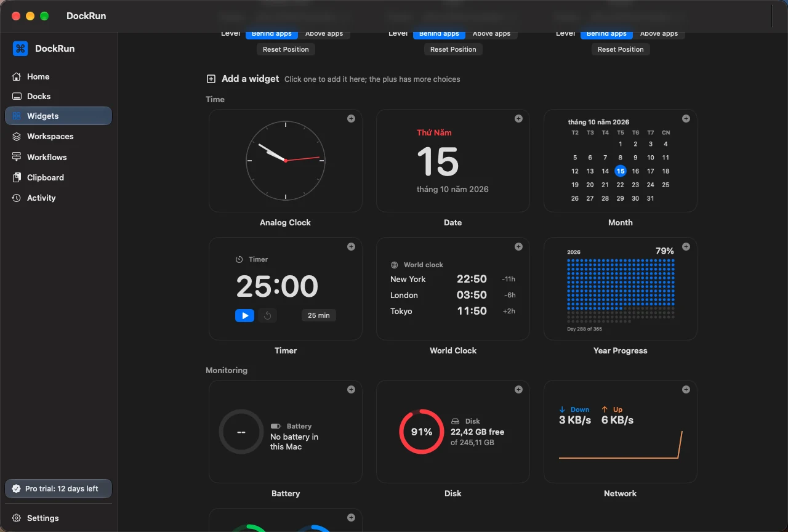
Task: Open Settings via the gear icon
Action: (17, 518)
